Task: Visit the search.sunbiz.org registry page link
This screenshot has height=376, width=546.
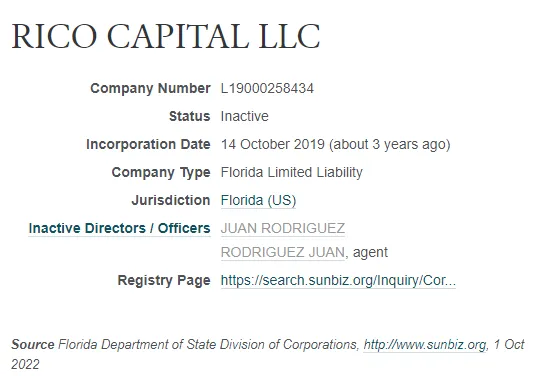Action: (x=338, y=281)
